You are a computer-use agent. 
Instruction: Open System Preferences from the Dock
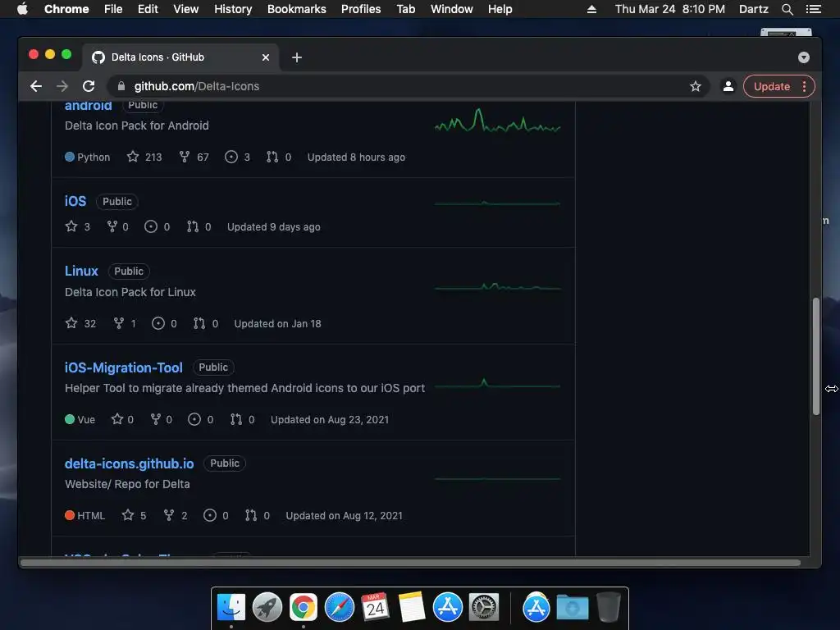(484, 607)
